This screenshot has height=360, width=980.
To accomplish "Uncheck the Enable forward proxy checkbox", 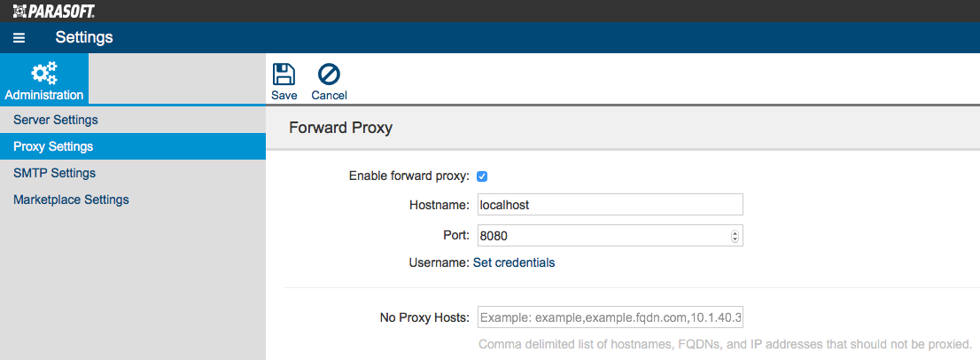I will pos(482,176).
